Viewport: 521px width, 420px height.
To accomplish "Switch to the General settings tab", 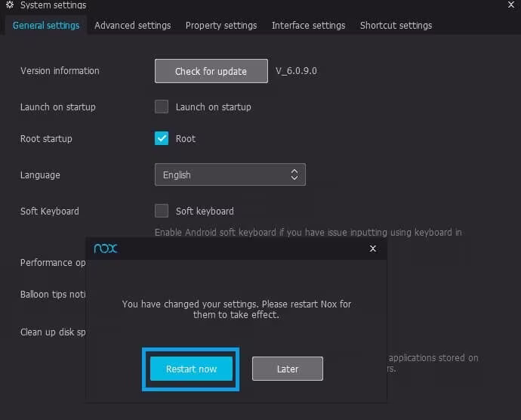I will pos(46,25).
